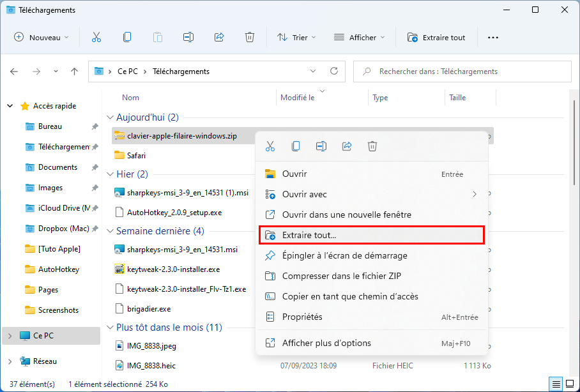Choose Compresser dans le fichier ZIP

pos(372,276)
